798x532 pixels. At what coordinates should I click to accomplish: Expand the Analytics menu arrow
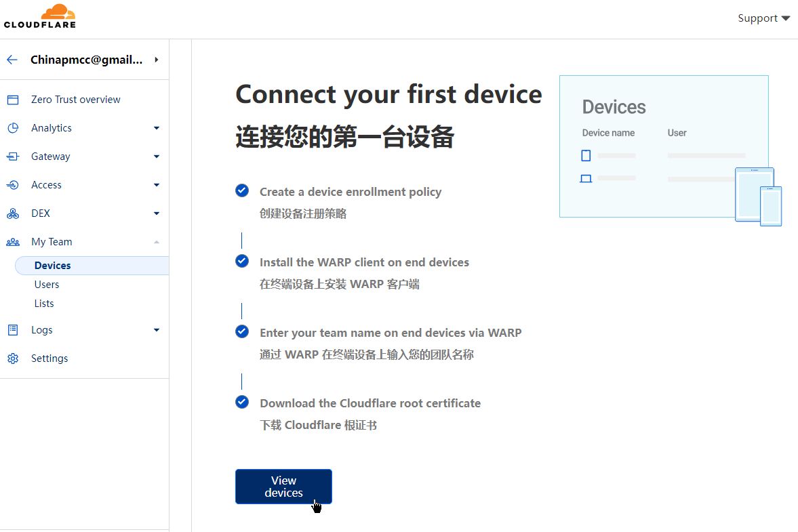[x=157, y=128]
